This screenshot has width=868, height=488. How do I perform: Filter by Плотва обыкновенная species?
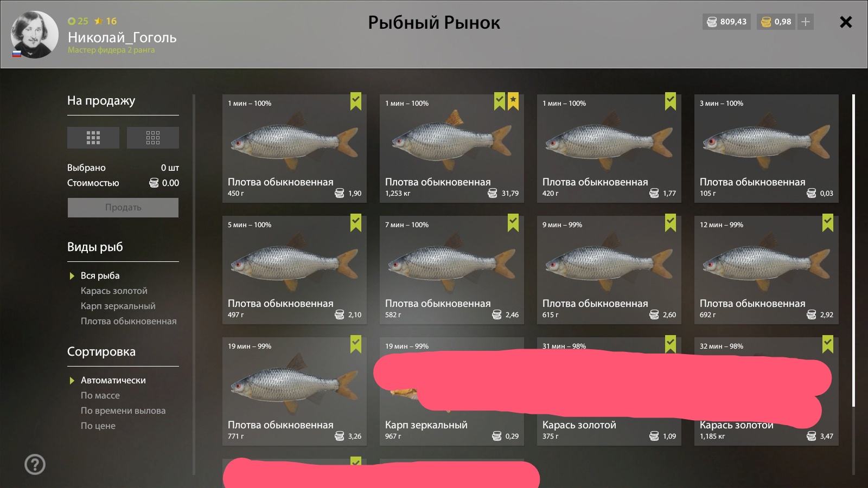tap(129, 321)
